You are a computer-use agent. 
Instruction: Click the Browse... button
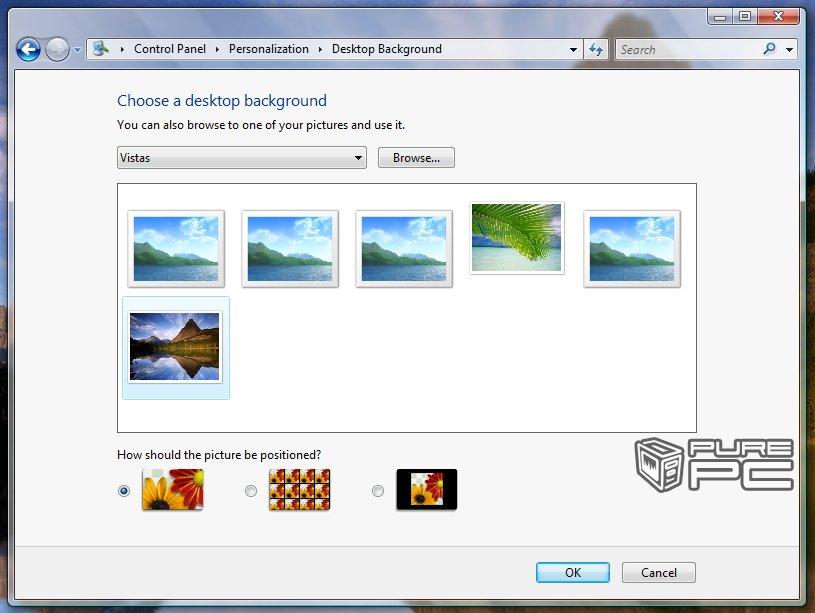[416, 158]
